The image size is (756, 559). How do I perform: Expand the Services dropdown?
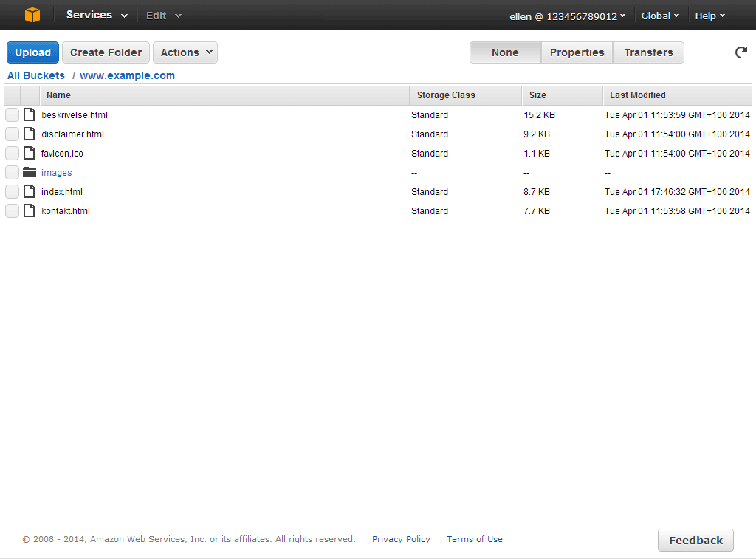point(97,16)
